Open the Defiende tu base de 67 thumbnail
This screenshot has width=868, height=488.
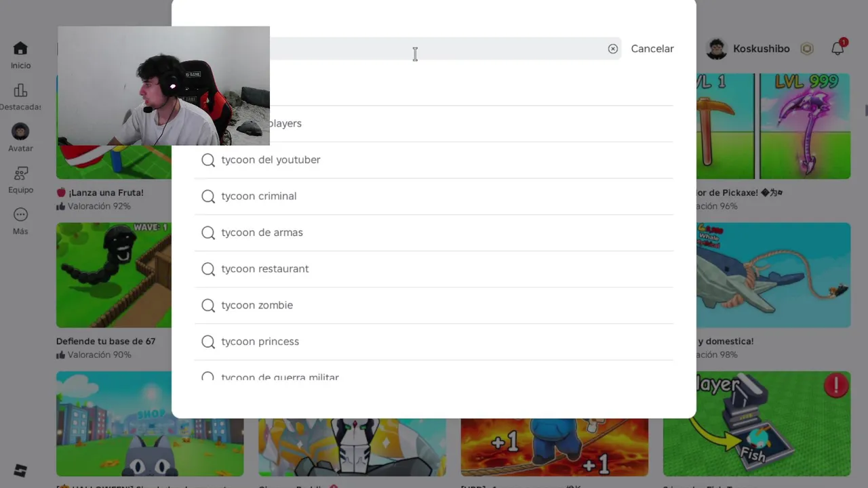click(x=114, y=275)
